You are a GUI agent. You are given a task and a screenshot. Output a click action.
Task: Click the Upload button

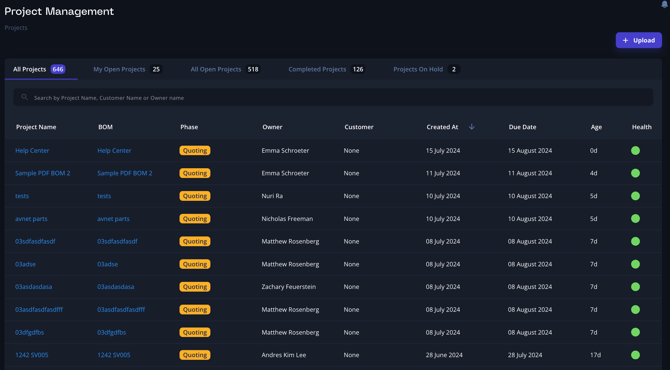tap(638, 40)
